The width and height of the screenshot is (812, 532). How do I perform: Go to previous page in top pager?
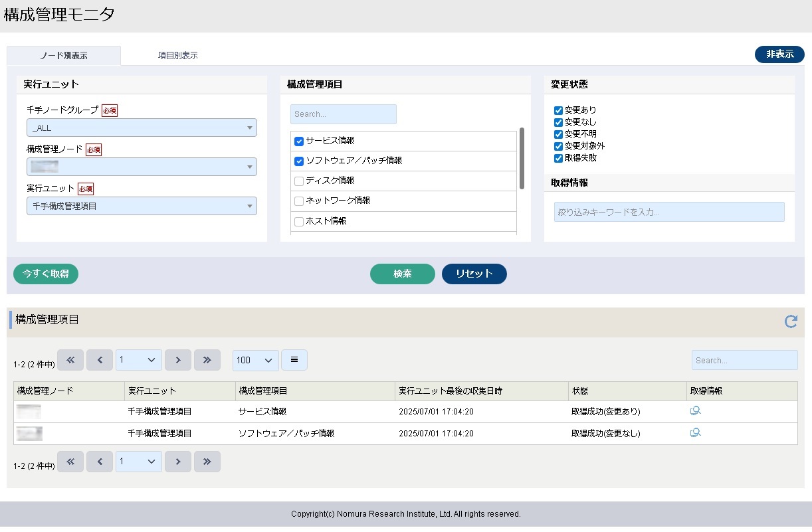pyautogui.click(x=100, y=360)
